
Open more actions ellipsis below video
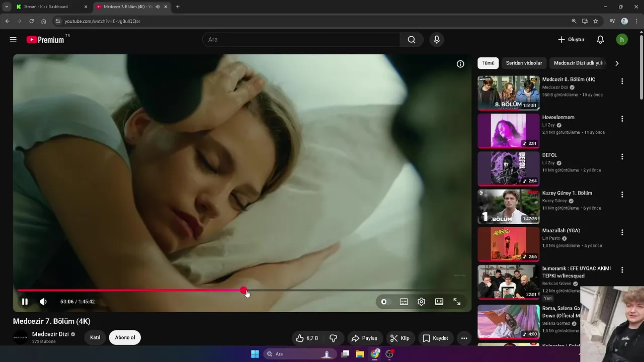point(464,338)
